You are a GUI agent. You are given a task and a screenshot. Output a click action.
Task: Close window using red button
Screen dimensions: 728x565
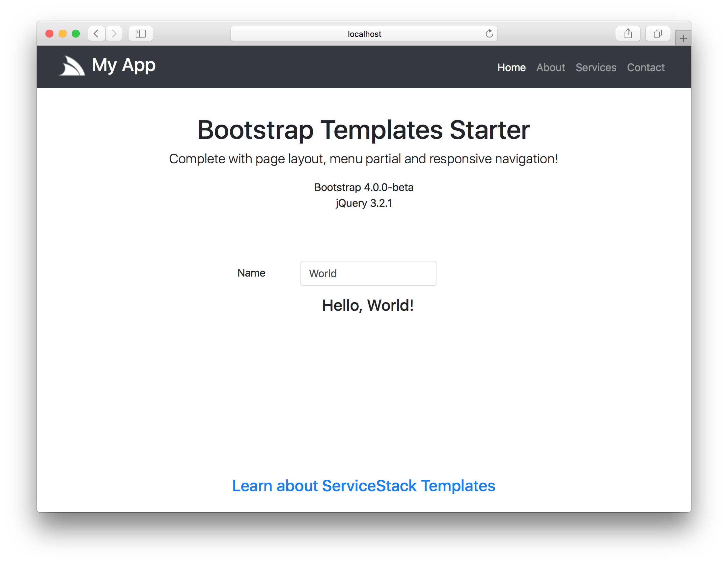50,34
